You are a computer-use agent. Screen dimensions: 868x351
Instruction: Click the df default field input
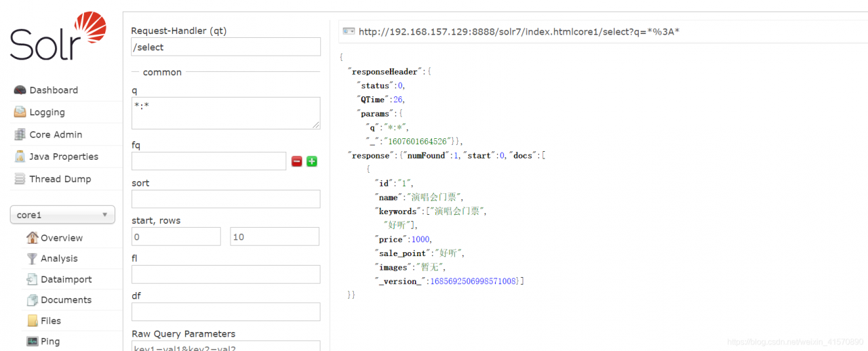tap(226, 312)
